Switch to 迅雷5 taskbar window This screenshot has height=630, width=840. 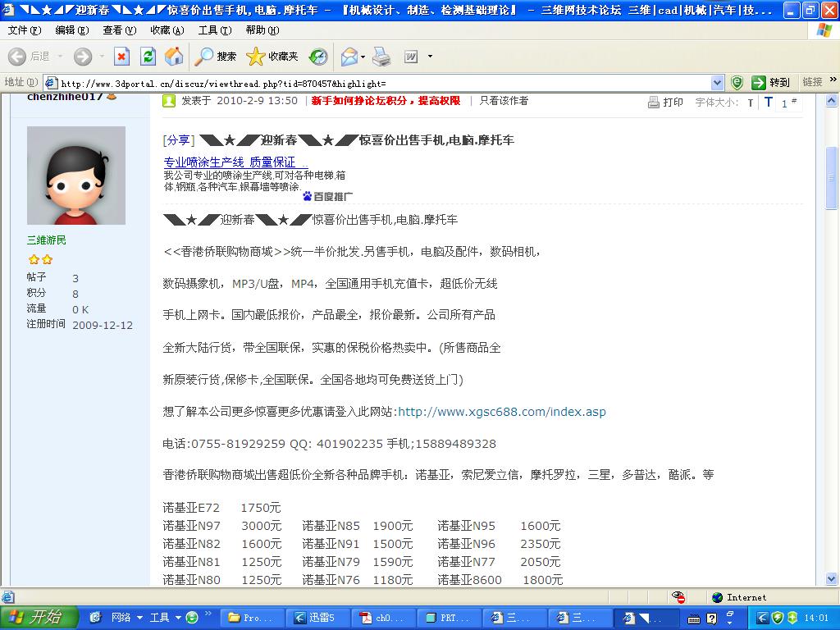tap(317, 618)
